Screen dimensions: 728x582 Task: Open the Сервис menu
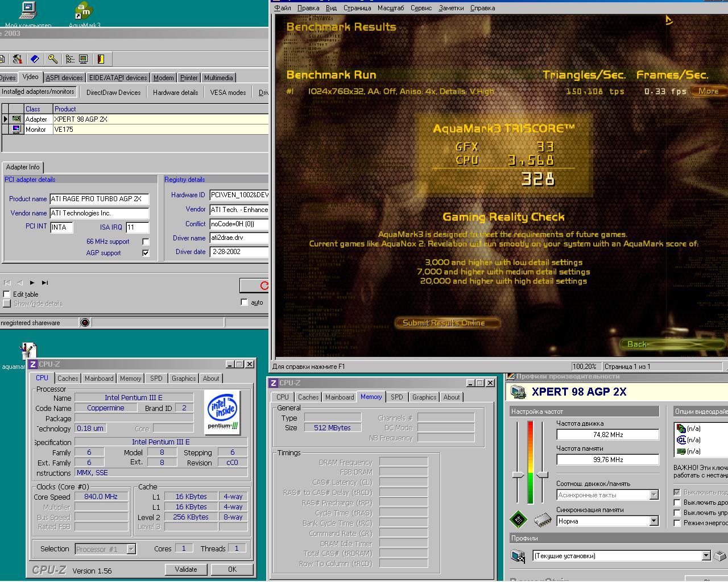click(421, 8)
